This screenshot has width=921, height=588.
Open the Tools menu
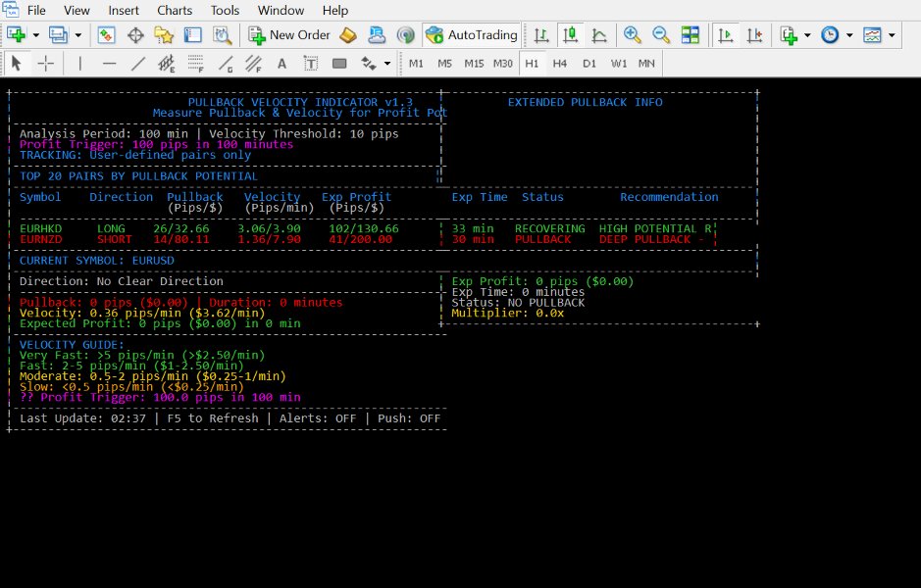225,11
